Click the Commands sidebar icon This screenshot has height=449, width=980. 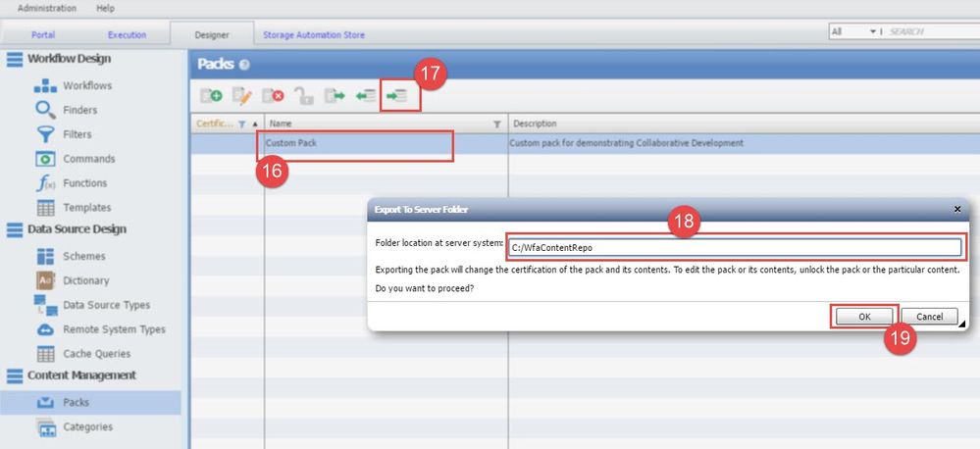(x=45, y=159)
